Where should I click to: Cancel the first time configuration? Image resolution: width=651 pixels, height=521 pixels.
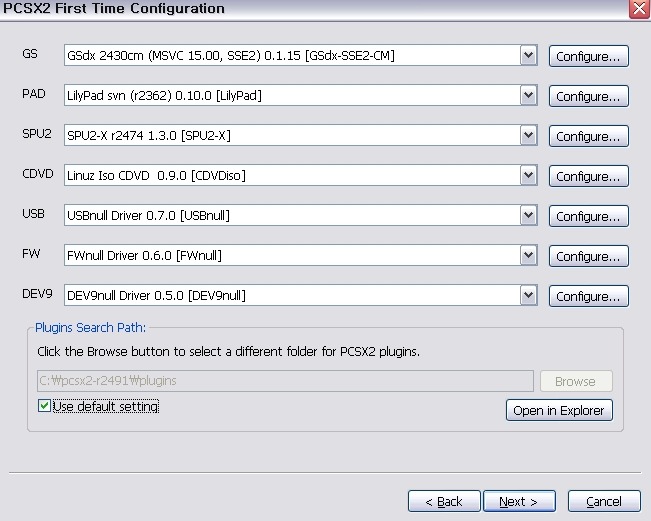(x=604, y=501)
